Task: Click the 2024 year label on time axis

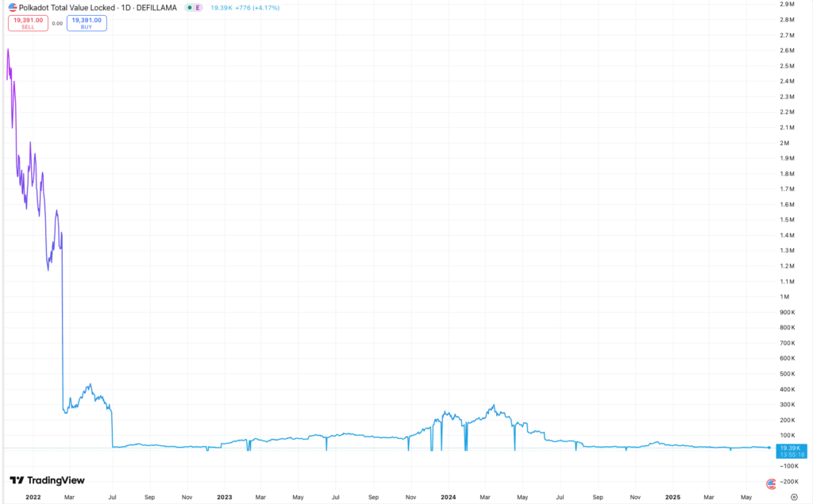Action: coord(449,497)
